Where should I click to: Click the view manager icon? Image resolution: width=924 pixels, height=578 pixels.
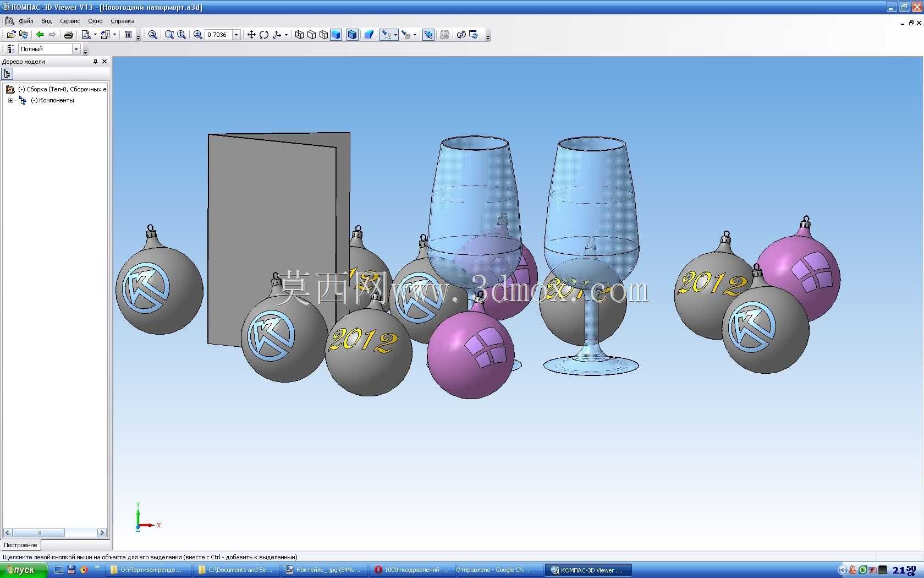tap(105, 35)
